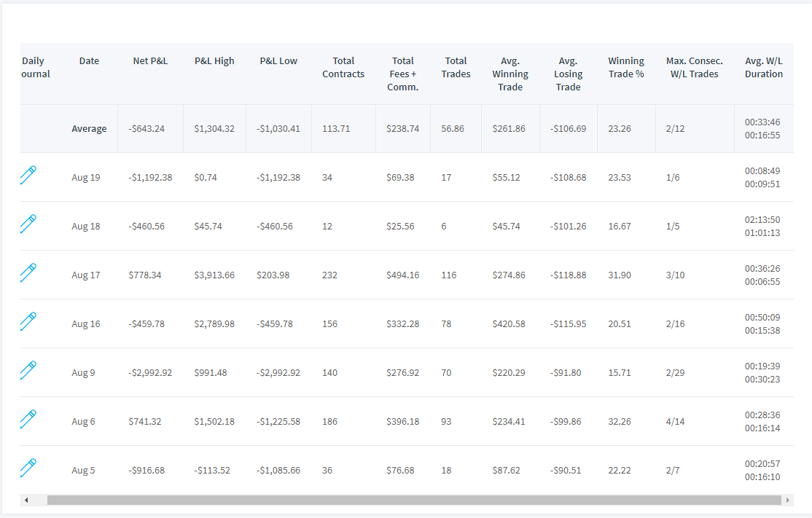Click Aug 6 fees $396.18
The image size is (812, 518).
[x=403, y=422]
